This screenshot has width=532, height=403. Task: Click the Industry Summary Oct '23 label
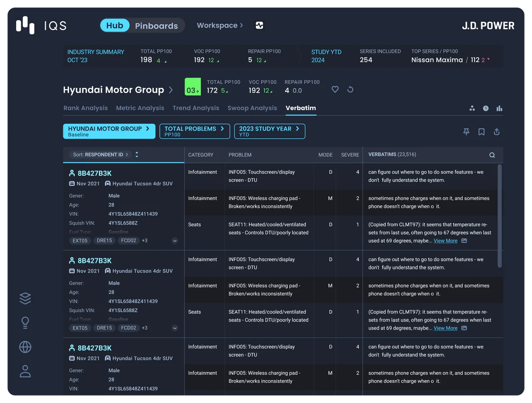(x=96, y=56)
